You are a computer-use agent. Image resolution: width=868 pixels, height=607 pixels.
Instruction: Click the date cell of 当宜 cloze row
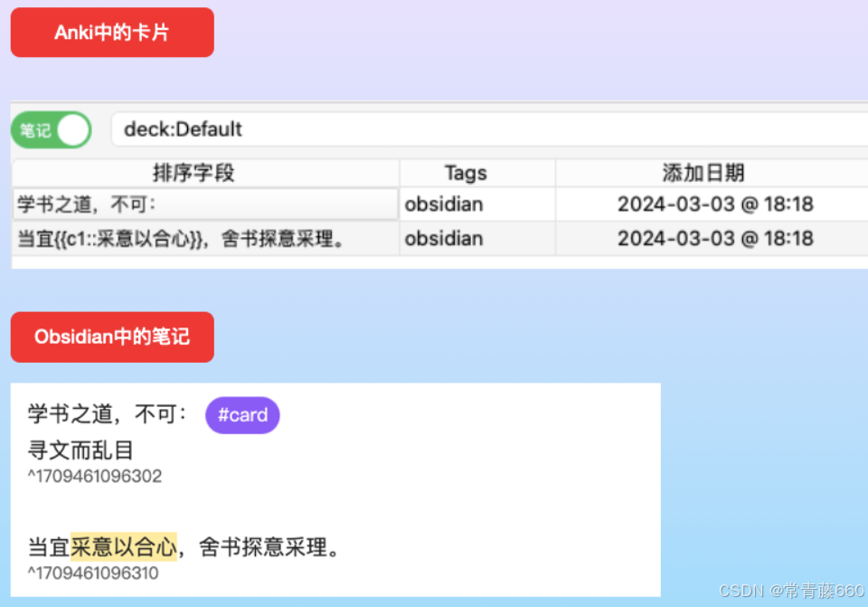coord(715,239)
